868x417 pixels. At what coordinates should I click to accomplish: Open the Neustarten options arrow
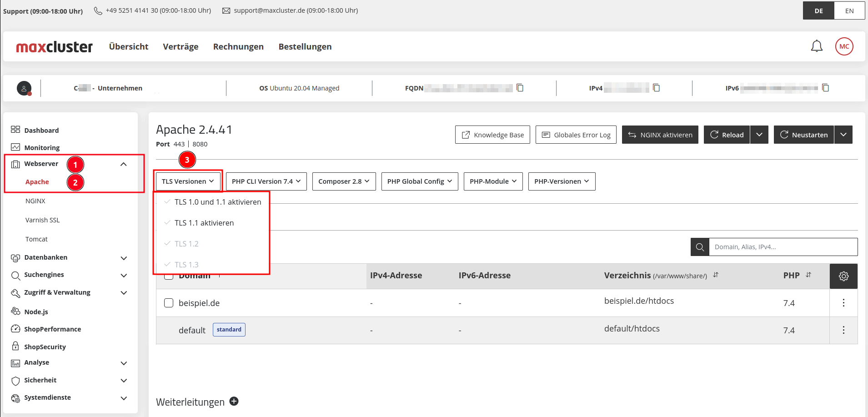(843, 135)
